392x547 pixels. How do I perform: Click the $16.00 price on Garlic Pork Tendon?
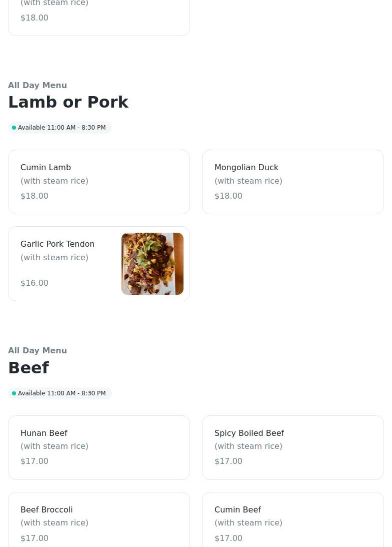[34, 283]
